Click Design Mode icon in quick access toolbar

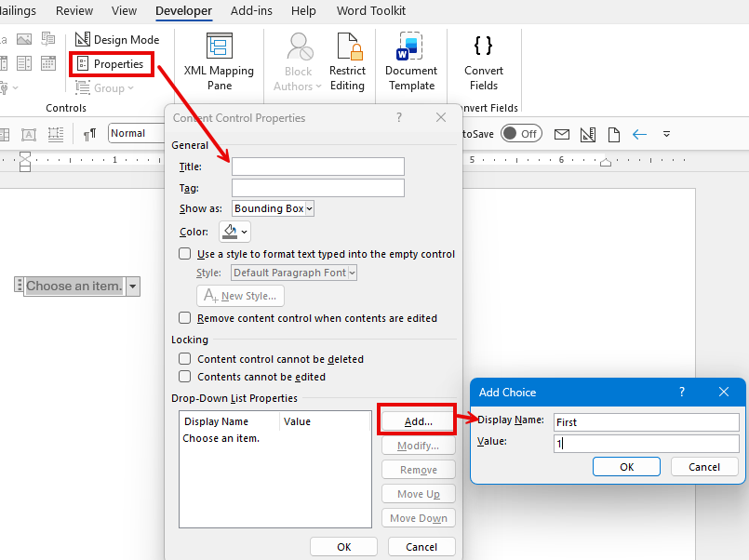click(x=588, y=135)
